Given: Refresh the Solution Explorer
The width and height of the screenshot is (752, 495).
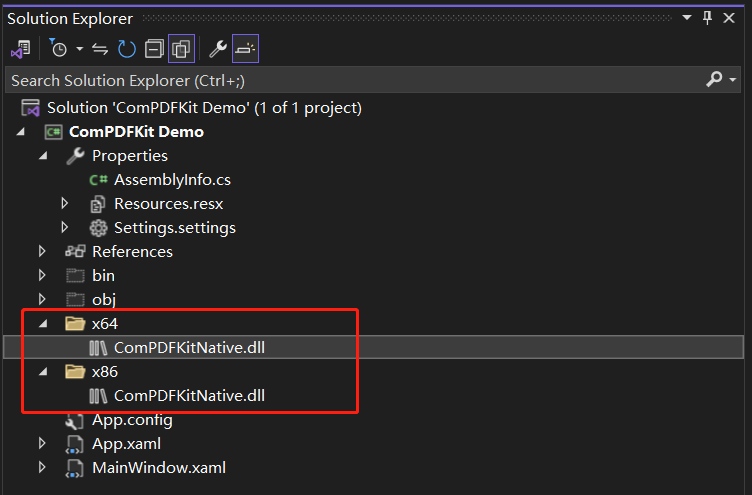Looking at the screenshot, I should (x=127, y=49).
